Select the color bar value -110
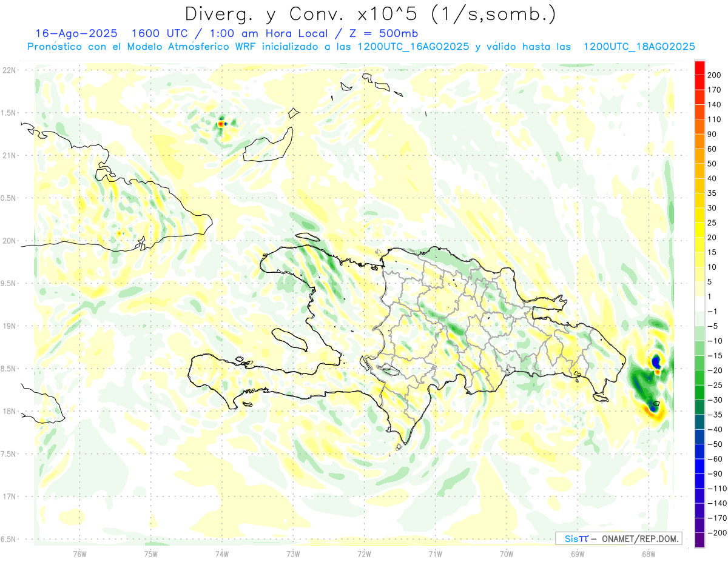Screen dimensions: 728x562 718,489
